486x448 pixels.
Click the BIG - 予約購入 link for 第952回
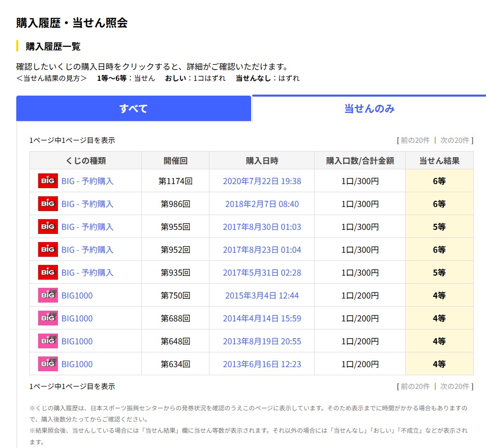click(x=87, y=250)
